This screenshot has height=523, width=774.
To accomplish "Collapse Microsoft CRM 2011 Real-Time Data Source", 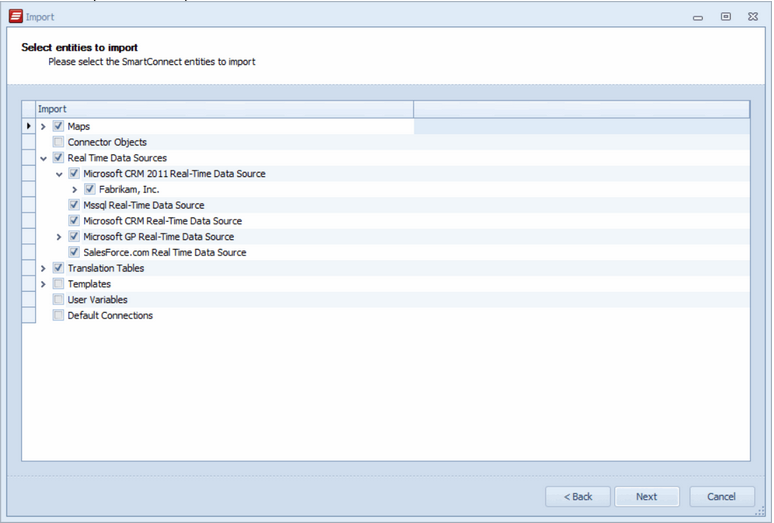I will tap(59, 174).
